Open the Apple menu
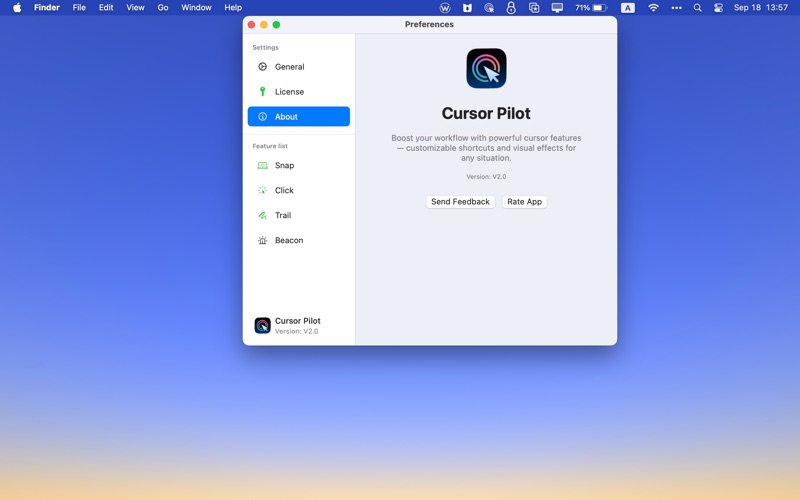 point(17,8)
